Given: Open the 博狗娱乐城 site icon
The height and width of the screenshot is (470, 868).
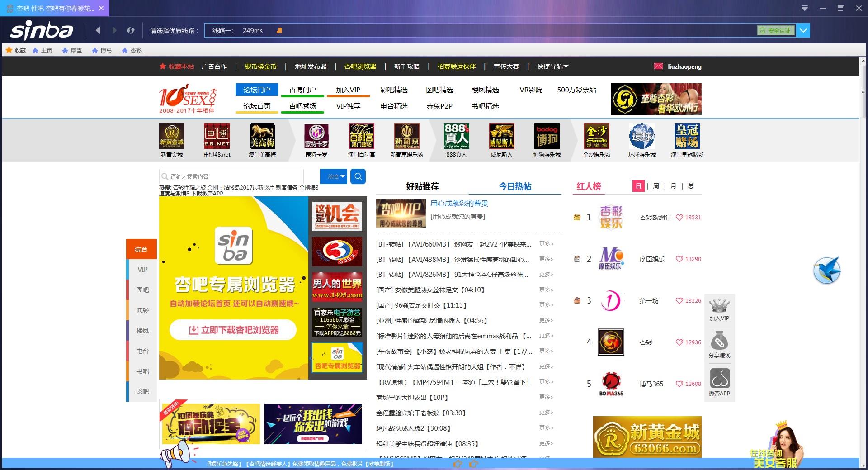Looking at the screenshot, I should coord(547,136).
